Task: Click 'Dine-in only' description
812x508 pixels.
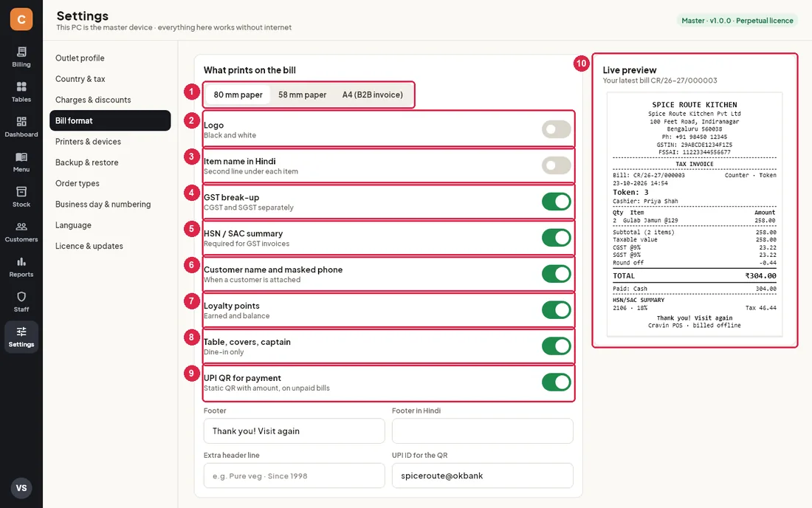Action: tap(224, 352)
